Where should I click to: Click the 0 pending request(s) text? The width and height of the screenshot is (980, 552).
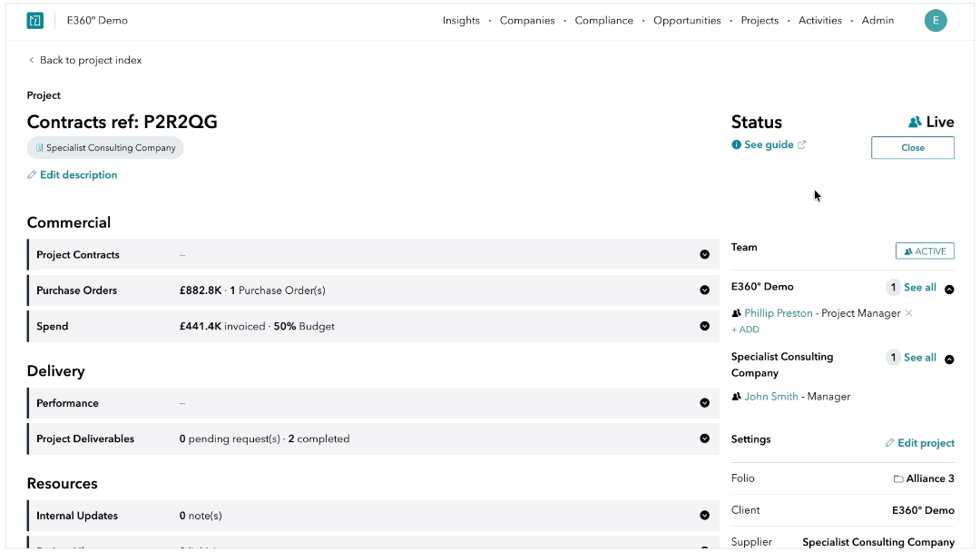[230, 439]
